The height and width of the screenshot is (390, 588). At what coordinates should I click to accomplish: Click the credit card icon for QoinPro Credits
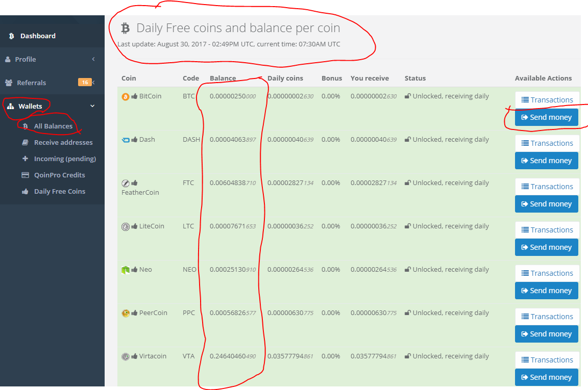(x=25, y=175)
